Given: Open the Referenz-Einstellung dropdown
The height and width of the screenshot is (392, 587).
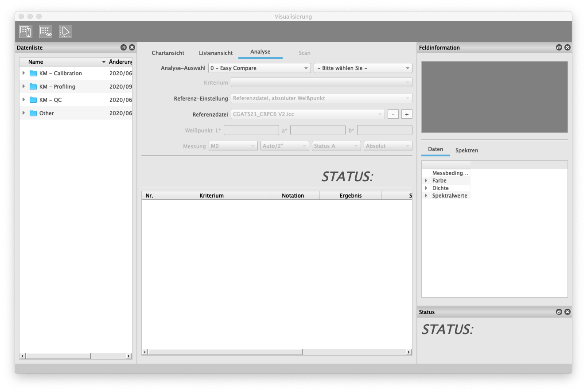Looking at the screenshot, I should pos(321,98).
